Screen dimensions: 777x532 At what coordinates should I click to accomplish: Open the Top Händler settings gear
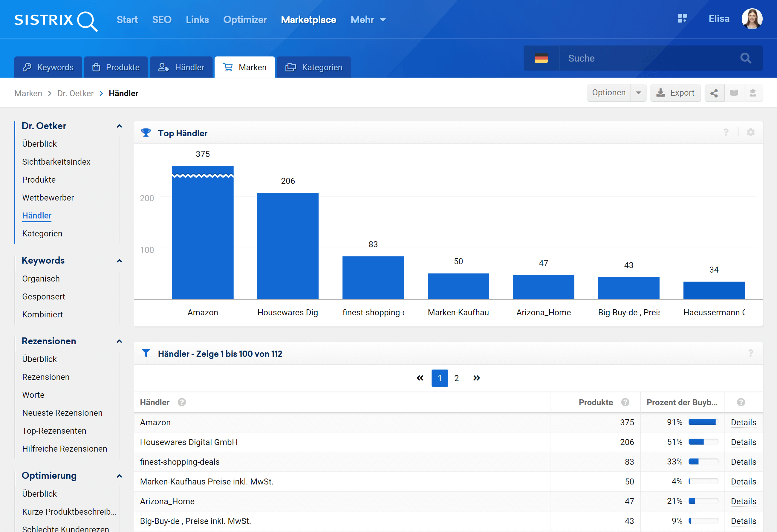[751, 132]
